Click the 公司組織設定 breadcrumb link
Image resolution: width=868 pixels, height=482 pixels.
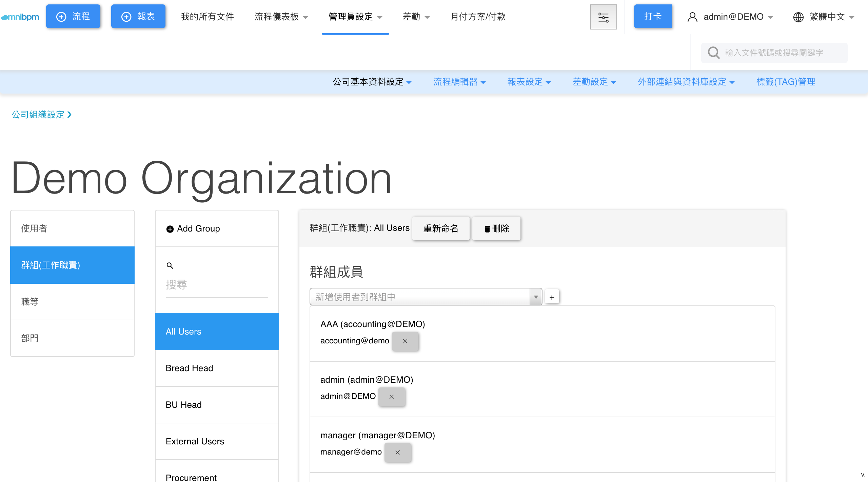[x=38, y=115]
